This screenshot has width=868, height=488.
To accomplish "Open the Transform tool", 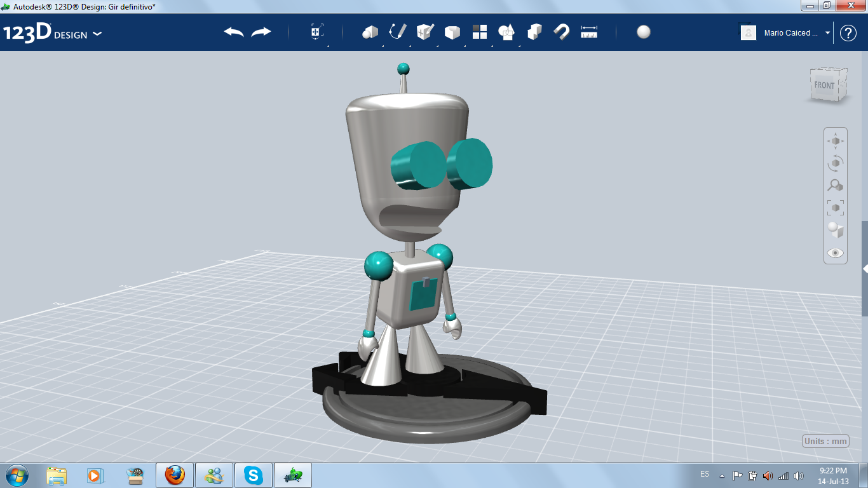I will pos(316,32).
